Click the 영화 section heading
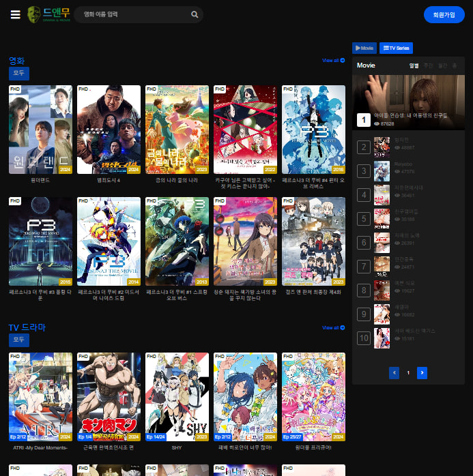 16,61
